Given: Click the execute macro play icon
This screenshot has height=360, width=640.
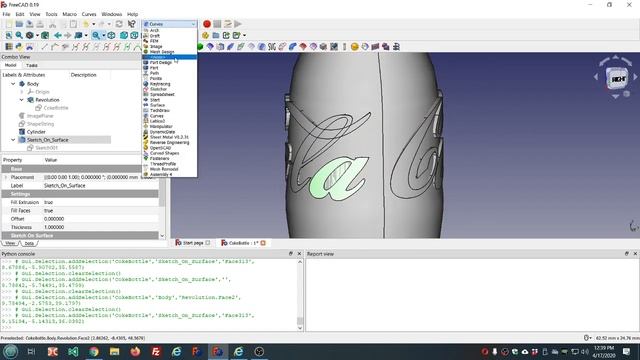Looking at the screenshot, I should click(238, 24).
